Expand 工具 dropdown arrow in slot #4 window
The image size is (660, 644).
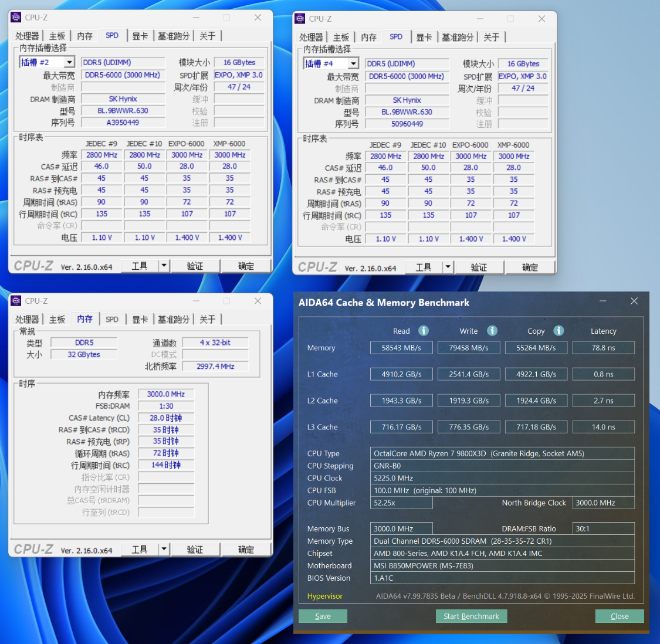point(448,267)
